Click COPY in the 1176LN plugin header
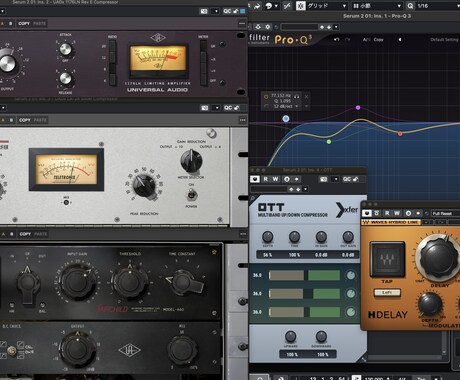The image size is (460, 380). click(24, 23)
